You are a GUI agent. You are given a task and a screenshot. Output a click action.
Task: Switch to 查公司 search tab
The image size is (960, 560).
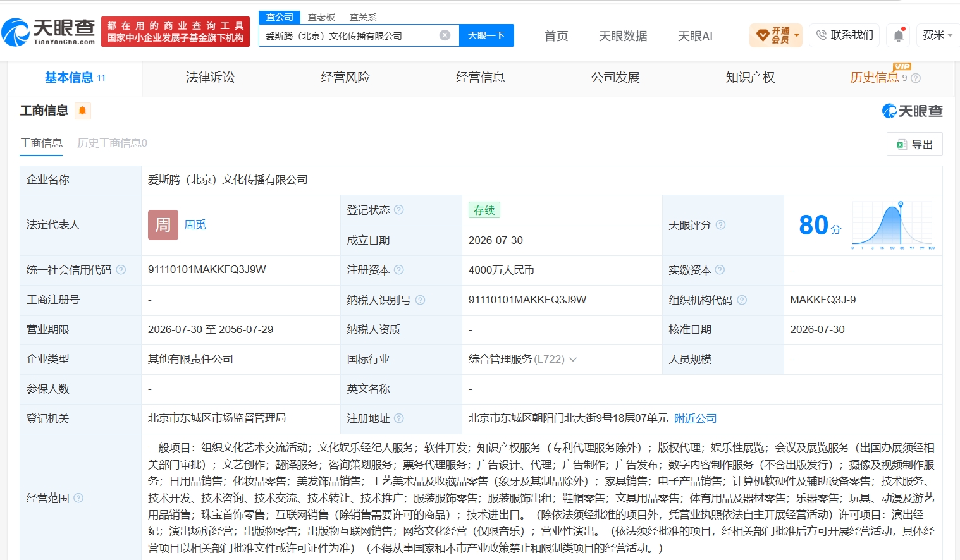[280, 17]
